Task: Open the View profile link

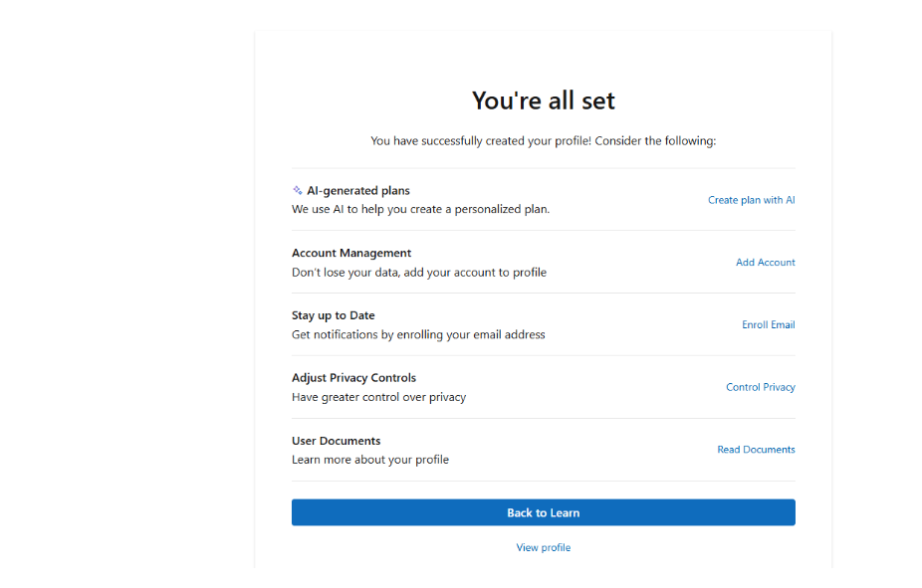Action: point(544,547)
